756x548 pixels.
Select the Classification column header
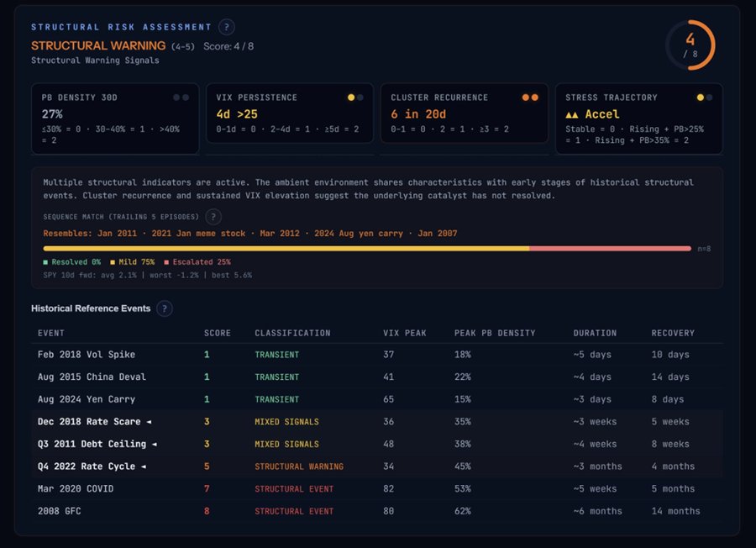(x=292, y=333)
